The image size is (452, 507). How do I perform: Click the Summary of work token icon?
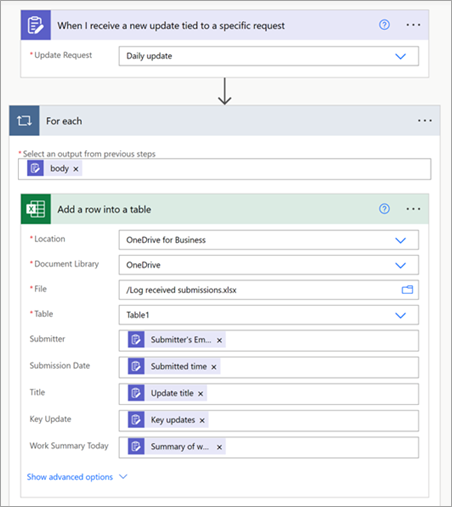point(136,446)
